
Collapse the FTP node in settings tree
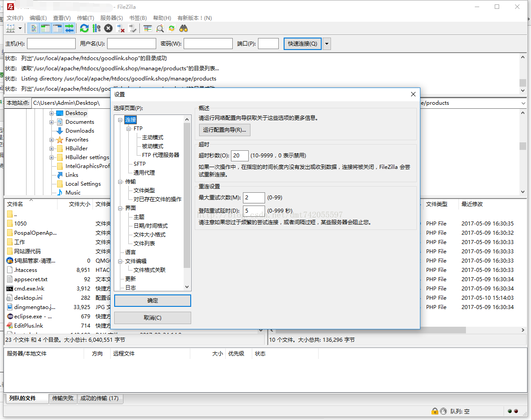click(x=129, y=129)
